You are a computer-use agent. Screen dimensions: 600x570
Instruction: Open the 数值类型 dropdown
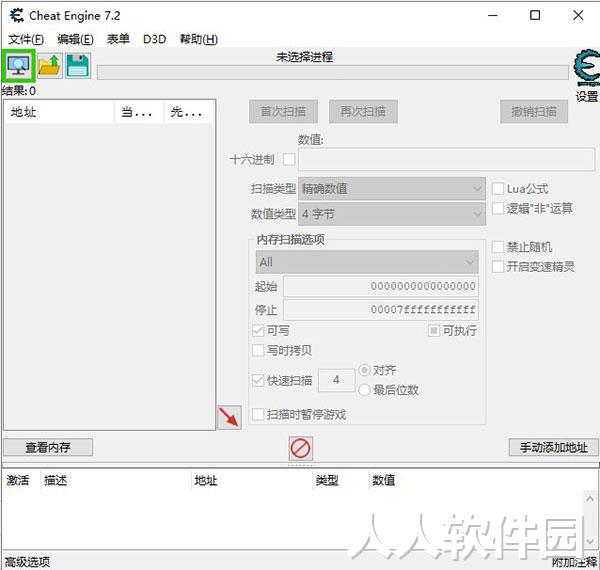click(x=392, y=214)
